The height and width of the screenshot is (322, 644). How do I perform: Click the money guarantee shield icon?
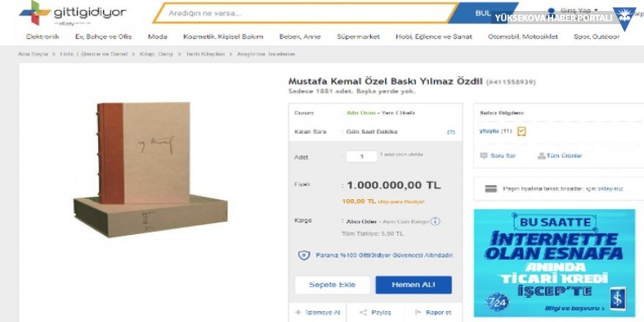[x=304, y=255]
